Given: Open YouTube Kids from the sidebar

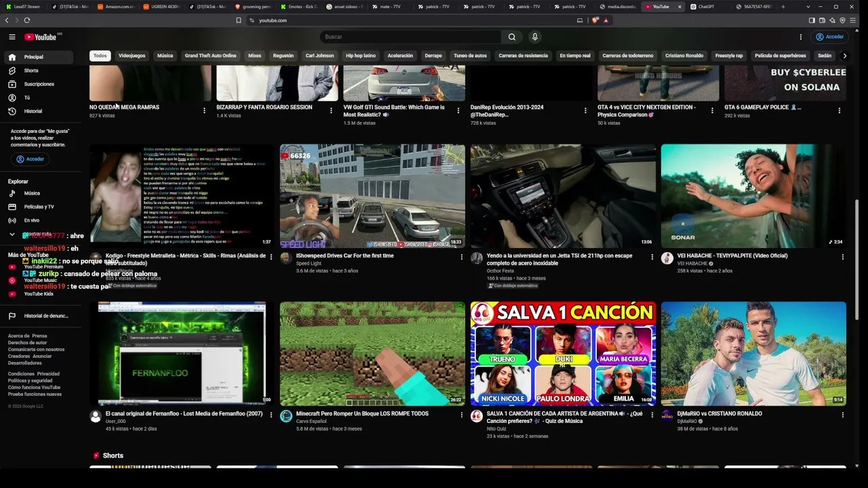Looking at the screenshot, I should click(x=38, y=293).
